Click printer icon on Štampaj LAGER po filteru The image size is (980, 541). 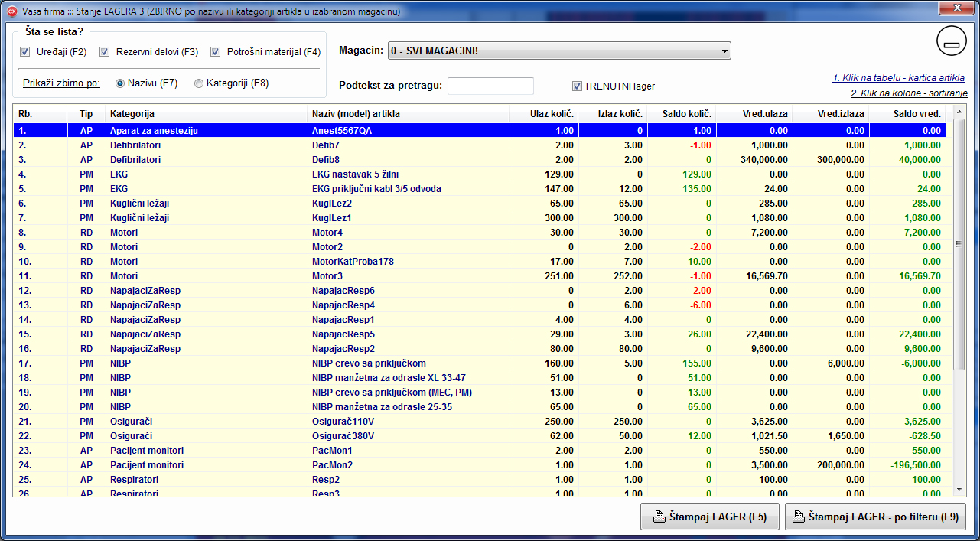799,517
